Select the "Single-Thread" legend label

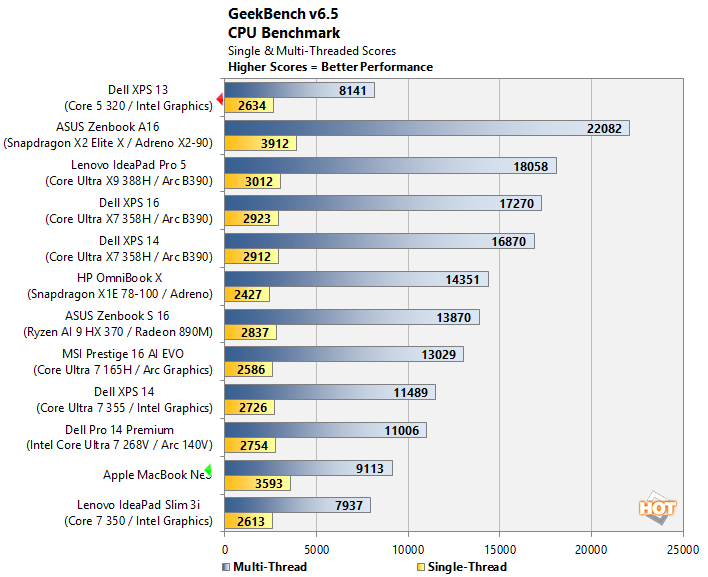[467, 567]
